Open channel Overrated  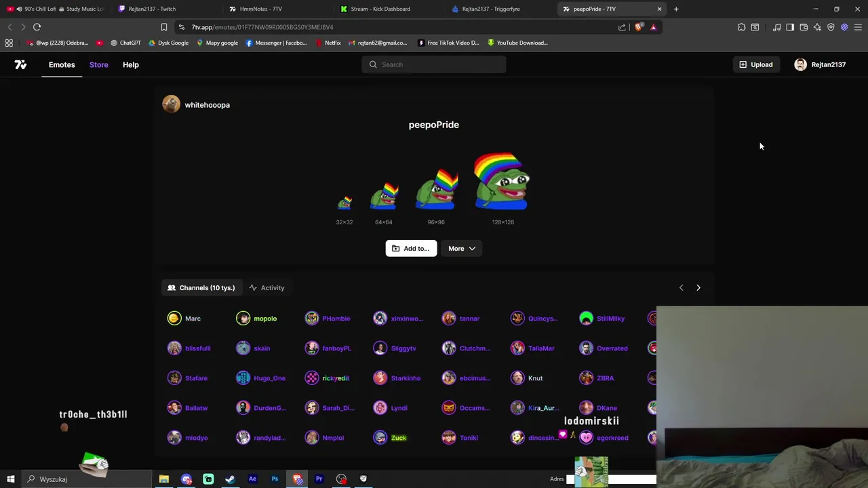(x=604, y=348)
